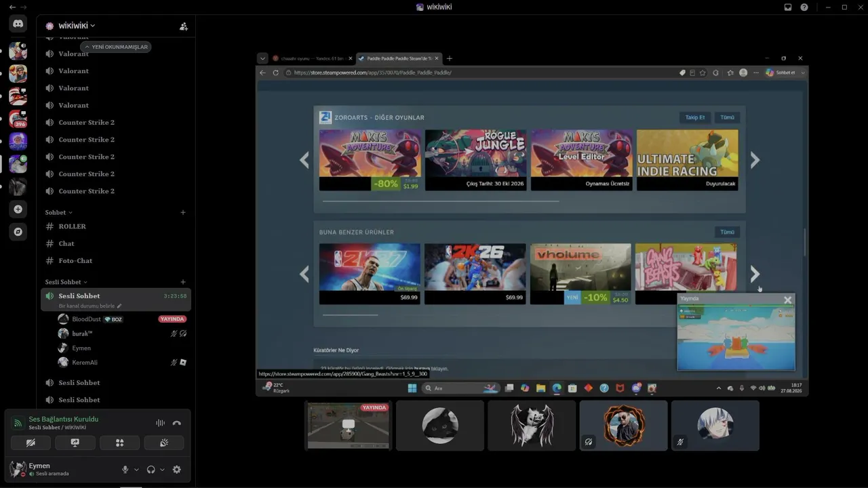Jump to unread with Yeni Okunmamışlar

point(116,47)
